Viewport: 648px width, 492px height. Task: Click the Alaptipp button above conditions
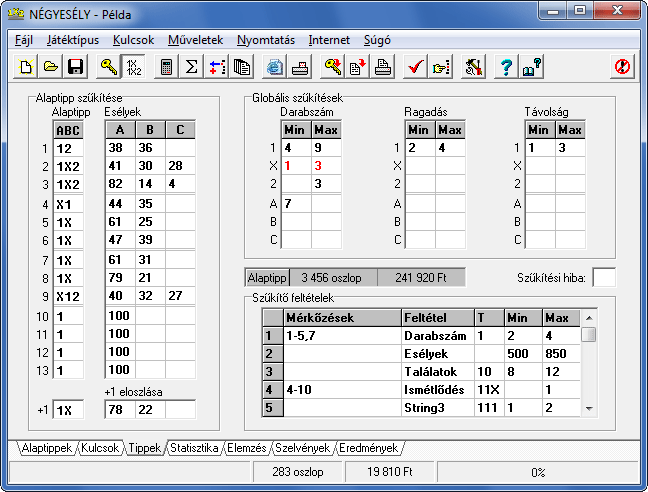[267, 278]
